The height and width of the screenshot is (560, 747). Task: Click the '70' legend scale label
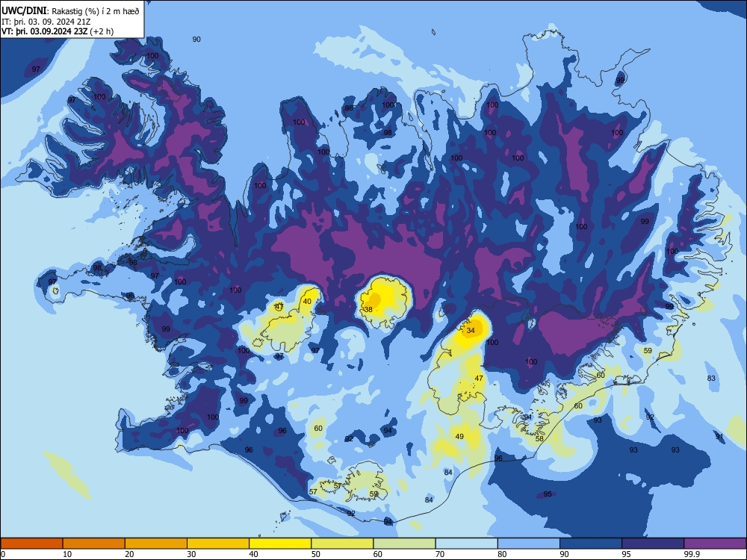(440, 554)
